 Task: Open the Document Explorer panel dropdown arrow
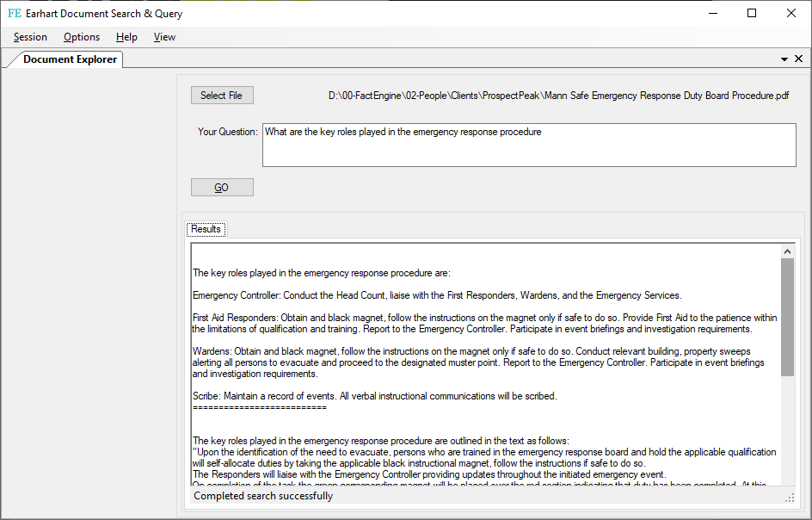pos(784,59)
